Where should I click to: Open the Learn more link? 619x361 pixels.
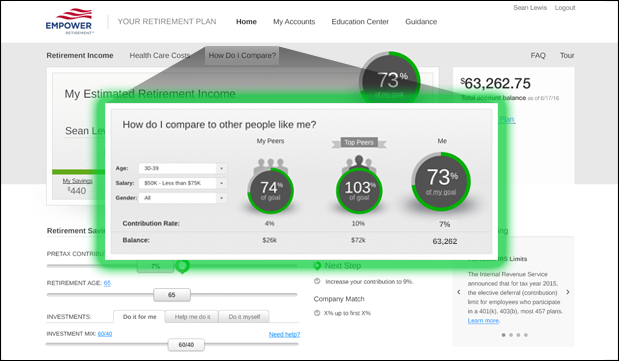coord(483,321)
